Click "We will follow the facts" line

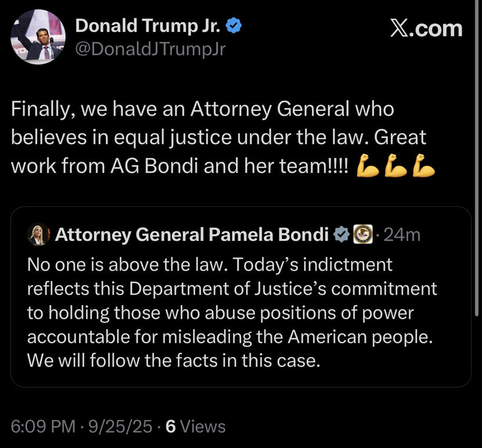[x=173, y=360]
